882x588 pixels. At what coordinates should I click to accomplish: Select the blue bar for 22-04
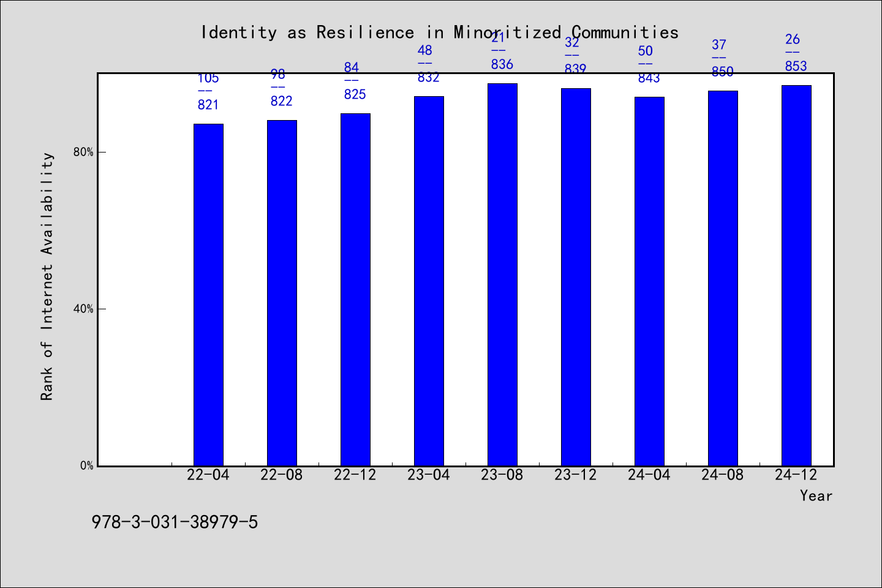click(208, 295)
